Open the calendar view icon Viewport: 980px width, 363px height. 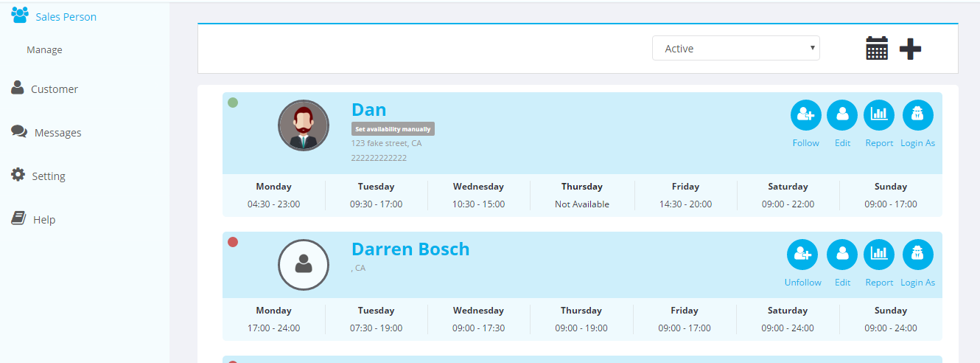pos(876,49)
